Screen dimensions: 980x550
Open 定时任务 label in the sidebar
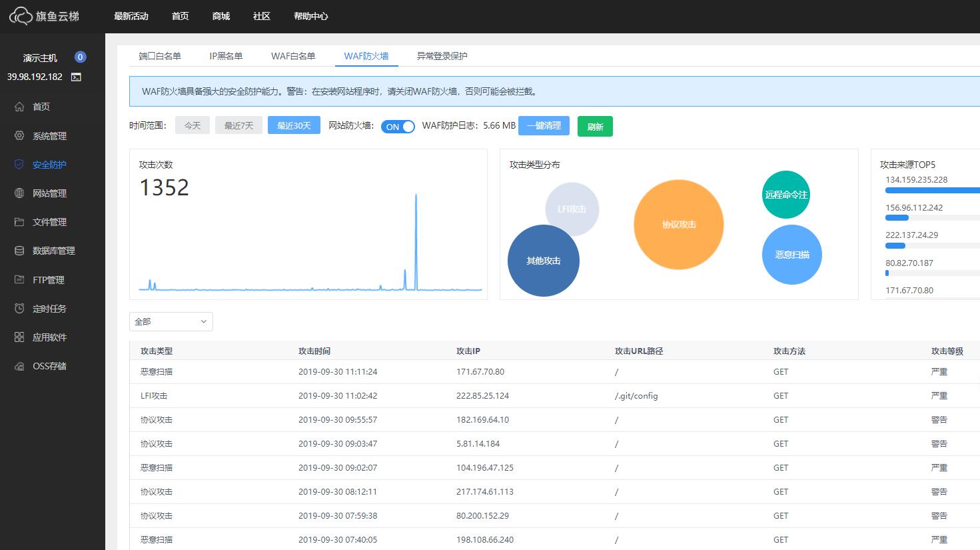click(50, 309)
